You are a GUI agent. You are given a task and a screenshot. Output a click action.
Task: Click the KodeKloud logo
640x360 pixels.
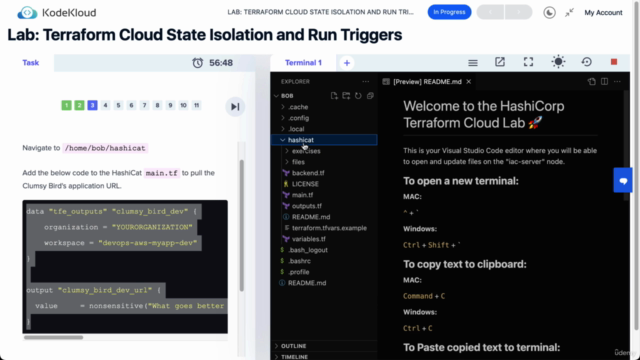[57, 13]
